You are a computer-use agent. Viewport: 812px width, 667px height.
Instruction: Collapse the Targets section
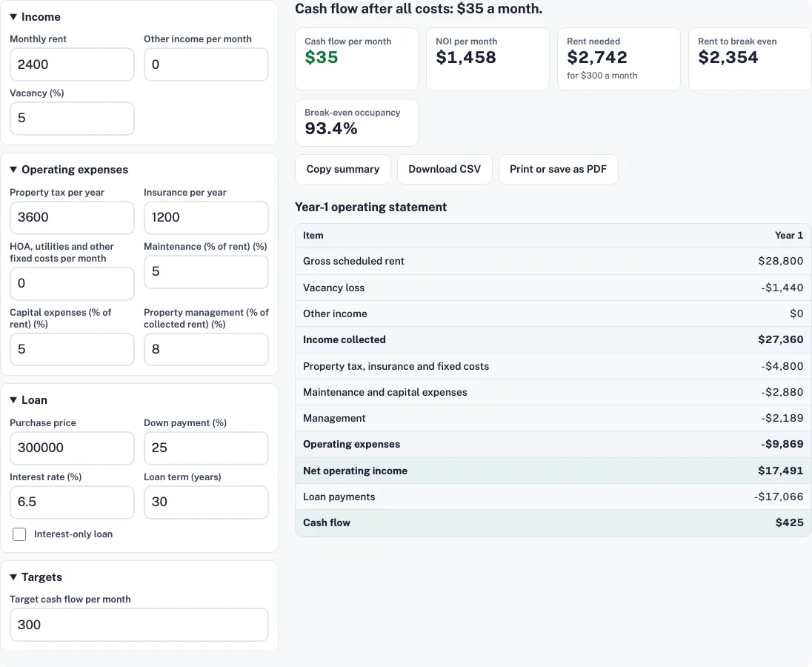(x=36, y=577)
